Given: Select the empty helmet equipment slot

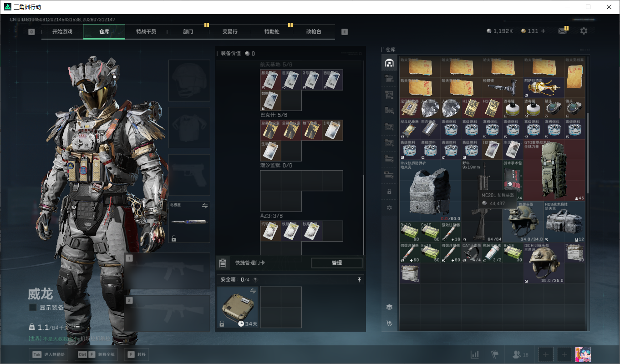Looking at the screenshot, I should 189,81.
